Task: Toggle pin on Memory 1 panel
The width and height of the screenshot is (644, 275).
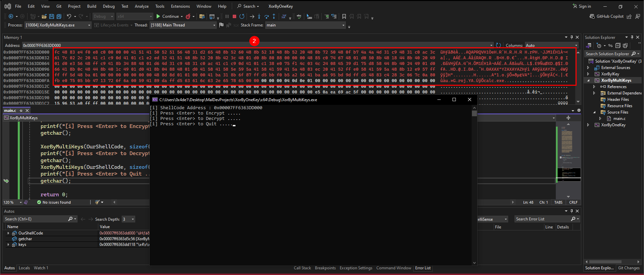Action: 572,37
